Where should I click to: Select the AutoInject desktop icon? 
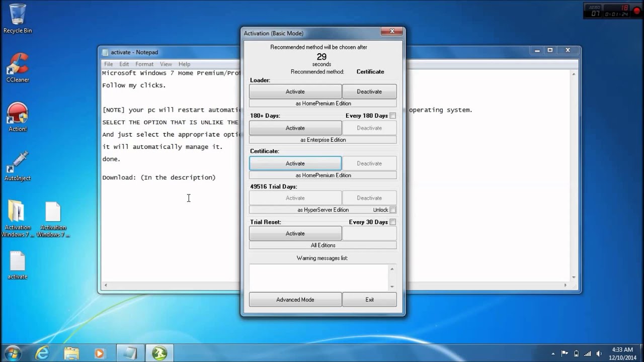click(x=17, y=166)
